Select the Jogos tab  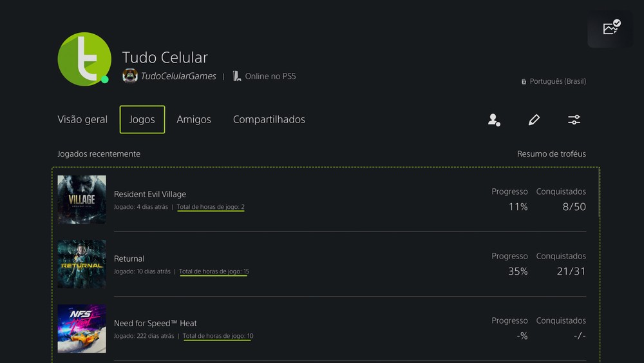[x=142, y=120]
